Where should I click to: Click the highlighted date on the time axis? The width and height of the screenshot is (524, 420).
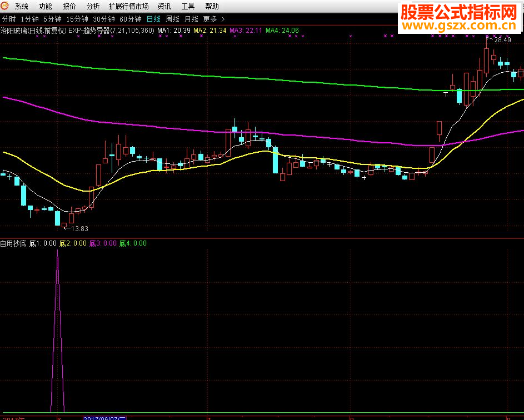point(104,418)
